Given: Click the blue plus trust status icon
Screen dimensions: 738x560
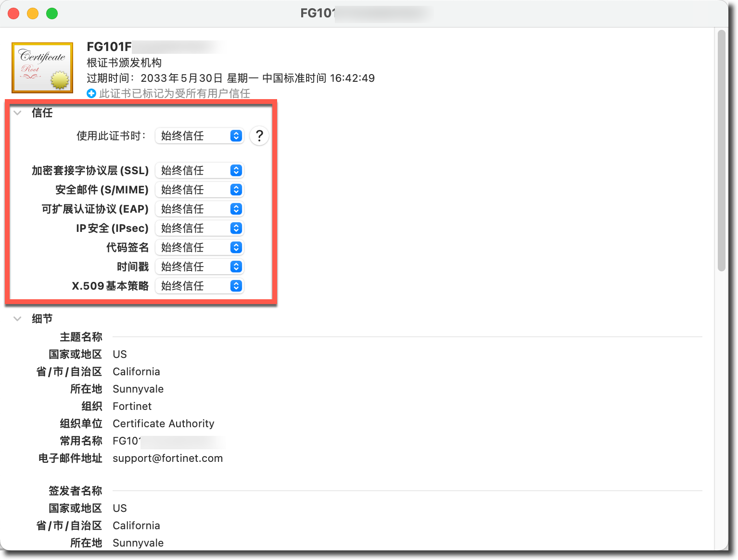Looking at the screenshot, I should [91, 93].
